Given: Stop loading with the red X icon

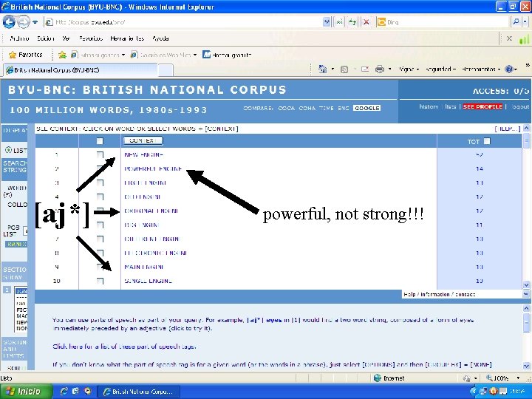Looking at the screenshot, I should point(366,22).
